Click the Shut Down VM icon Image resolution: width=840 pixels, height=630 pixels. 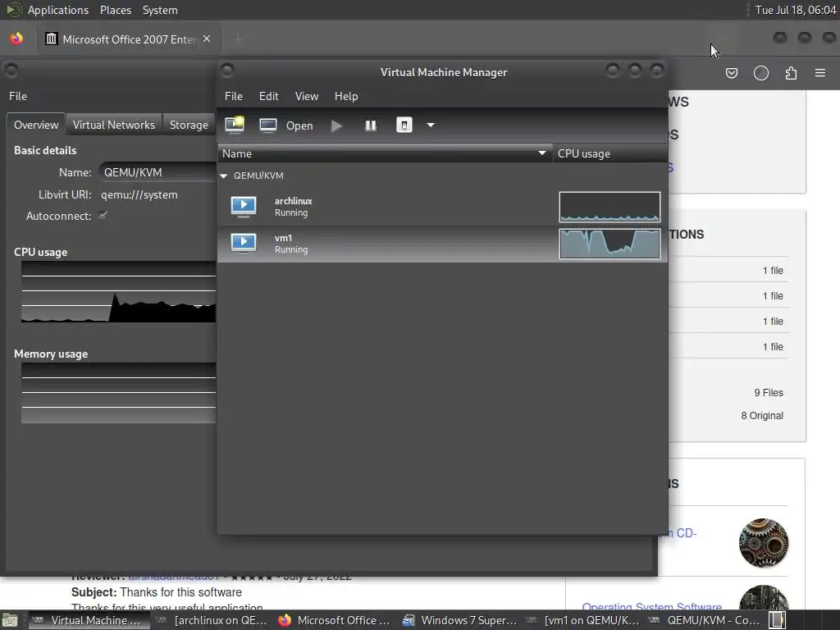[404, 126]
